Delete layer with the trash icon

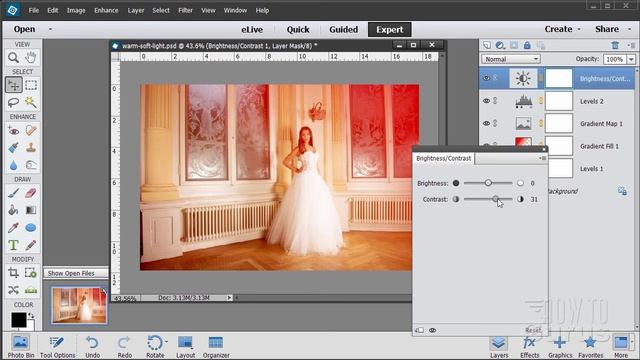pyautogui.click(x=615, y=45)
